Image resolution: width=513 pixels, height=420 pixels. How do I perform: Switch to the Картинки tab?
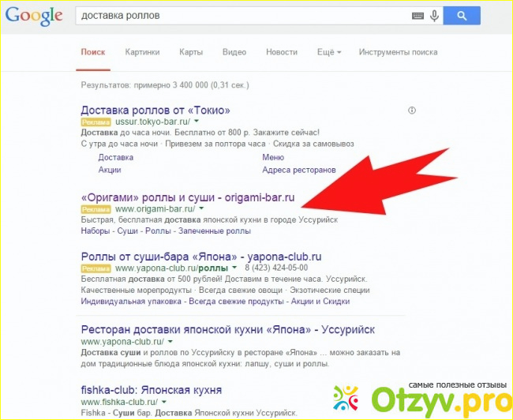(142, 52)
